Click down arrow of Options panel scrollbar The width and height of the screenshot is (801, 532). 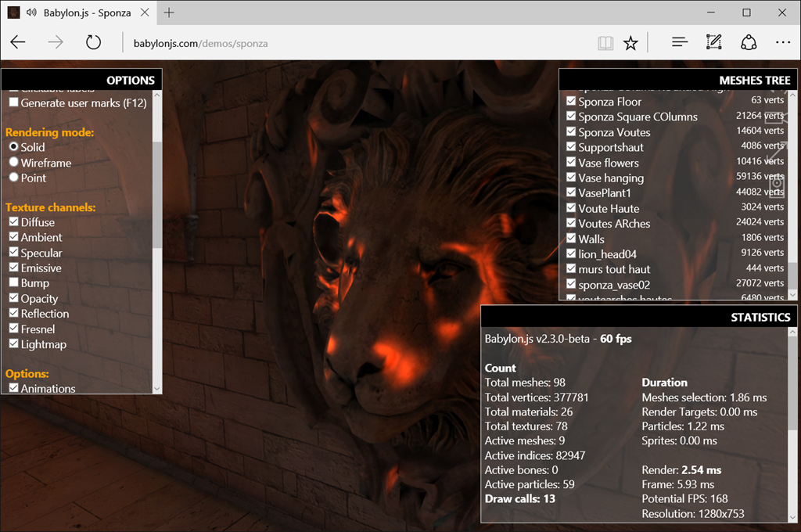tap(156, 389)
